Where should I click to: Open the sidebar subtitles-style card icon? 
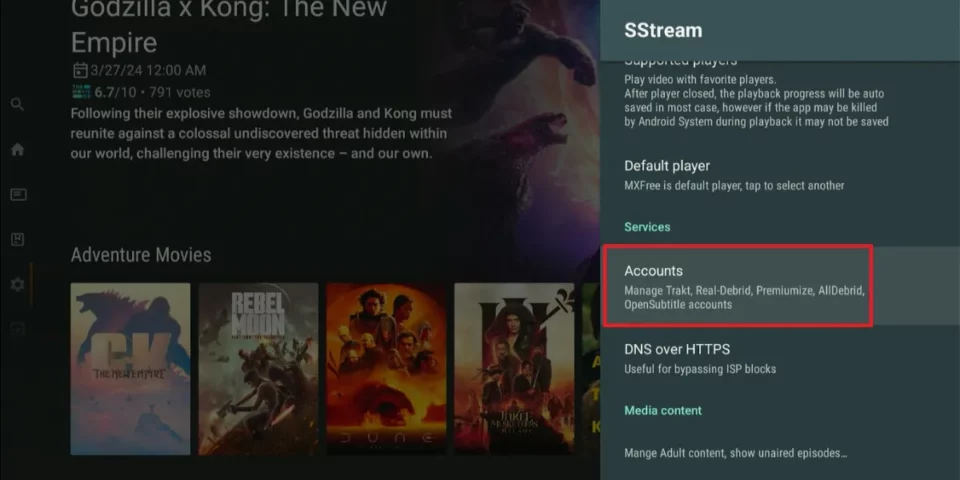tap(18, 195)
